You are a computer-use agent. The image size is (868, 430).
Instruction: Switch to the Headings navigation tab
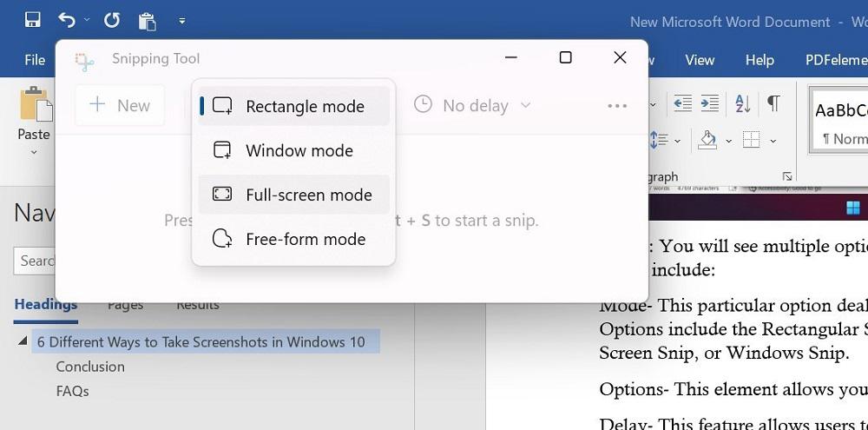(45, 304)
